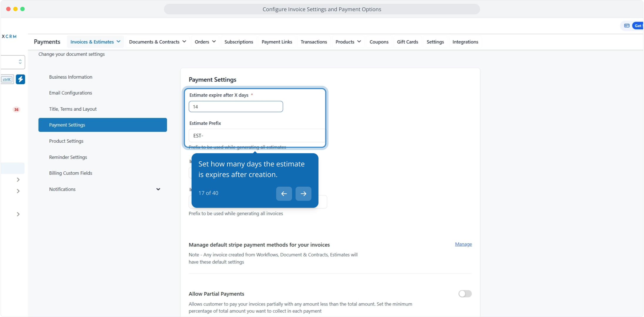The image size is (644, 317).
Task: Open the account switcher selector
Action: tap(13, 62)
